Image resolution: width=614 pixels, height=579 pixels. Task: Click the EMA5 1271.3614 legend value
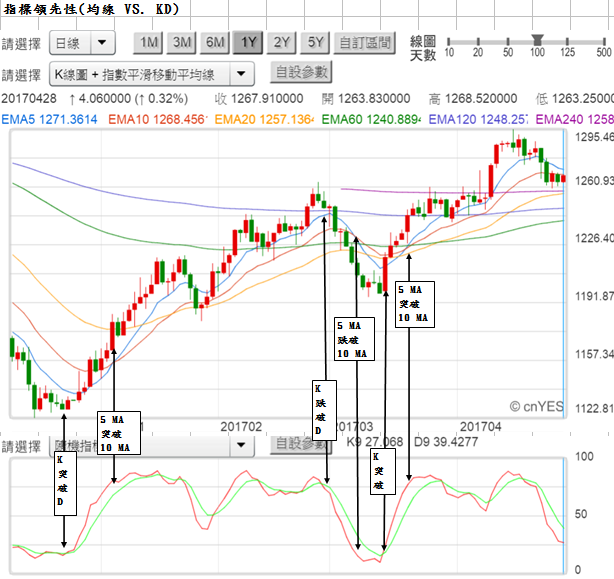[49, 119]
